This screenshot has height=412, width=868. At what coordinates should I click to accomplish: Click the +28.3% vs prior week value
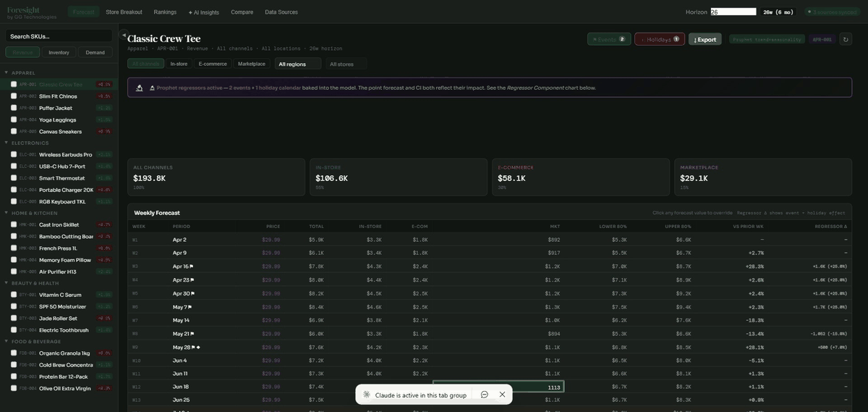(x=754, y=266)
